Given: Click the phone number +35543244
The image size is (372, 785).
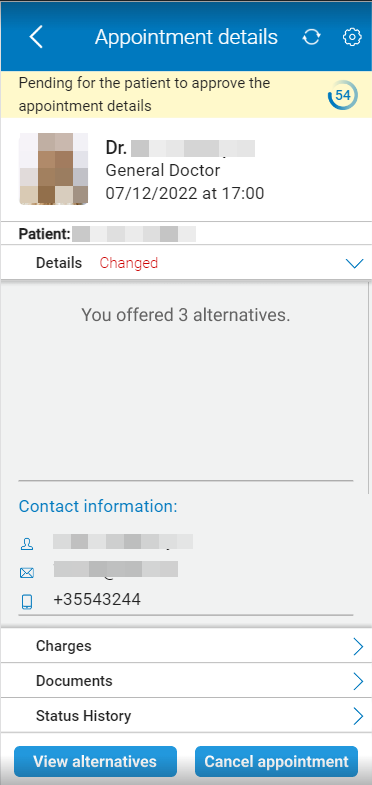Looking at the screenshot, I should tap(97, 599).
